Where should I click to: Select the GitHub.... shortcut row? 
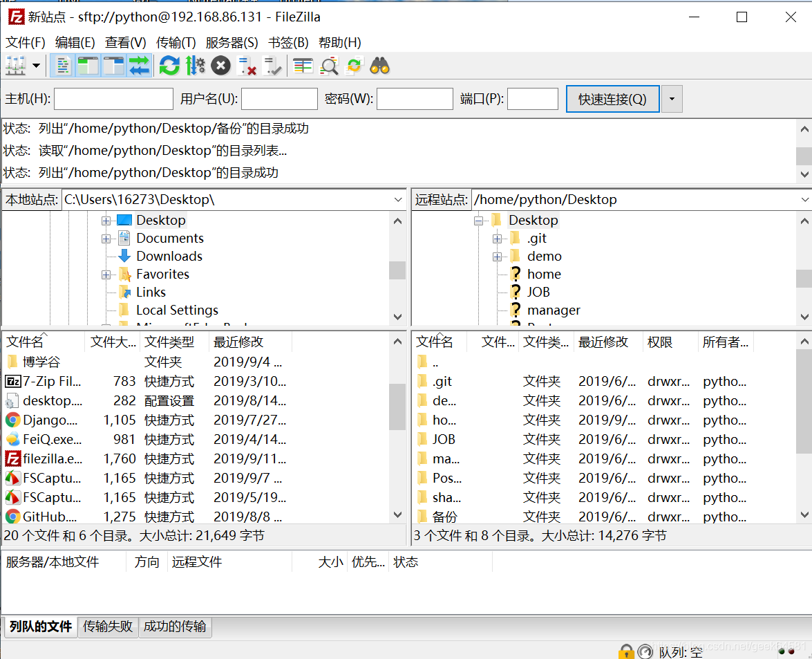click(x=145, y=517)
